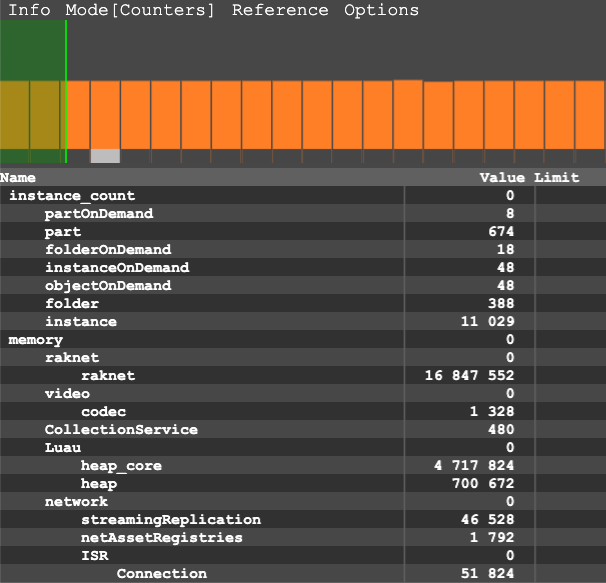This screenshot has height=583, width=606.
Task: Click the Value column header
Action: pyautogui.click(x=502, y=177)
